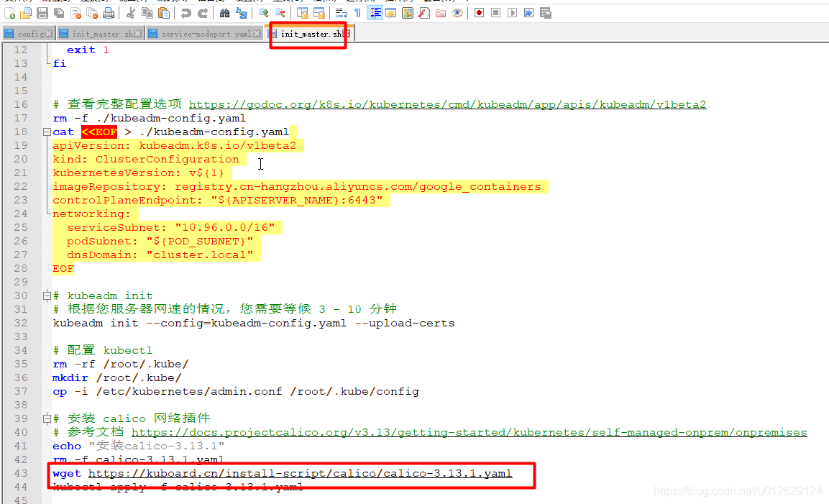Collapse the fold at line 30 comment
This screenshot has width=829, height=504.
click(x=47, y=295)
